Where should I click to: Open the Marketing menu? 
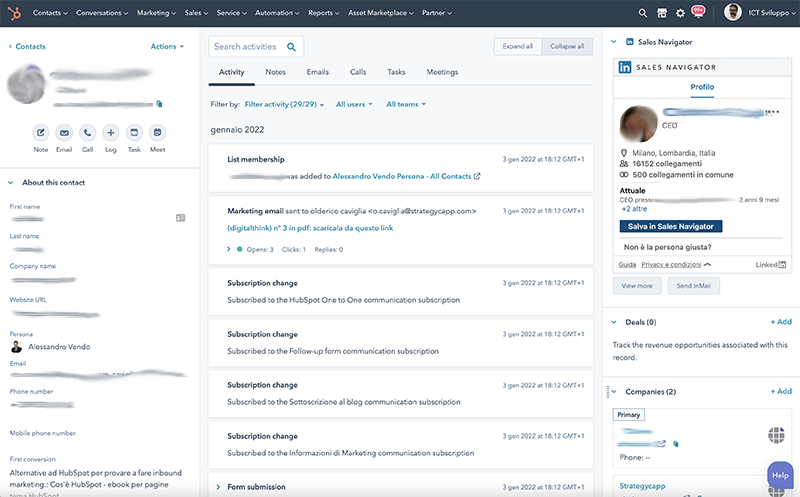[156, 13]
